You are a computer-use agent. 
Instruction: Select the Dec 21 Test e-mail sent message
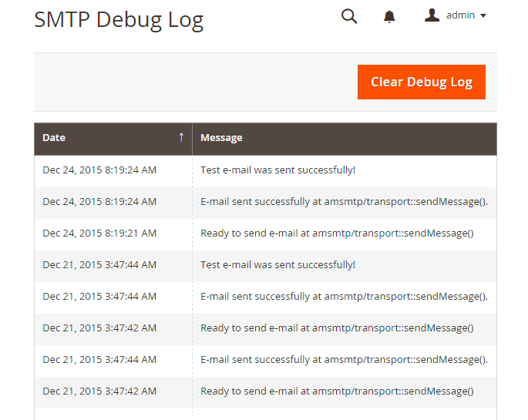point(277,264)
